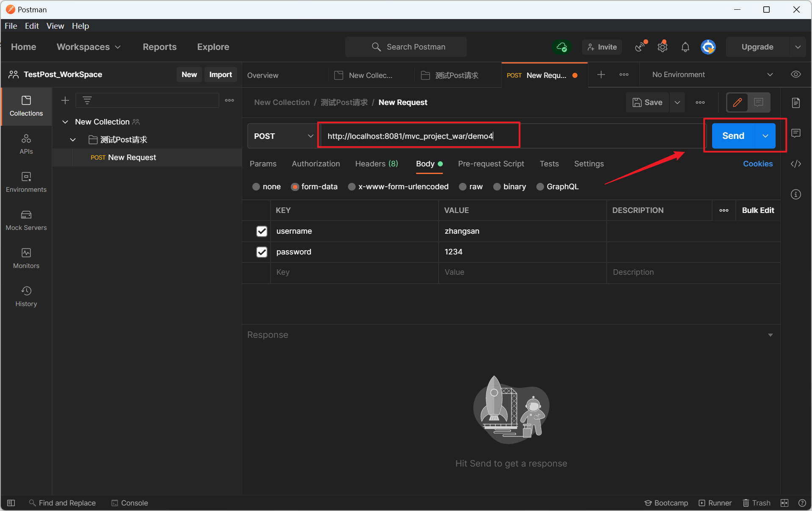The image size is (812, 511).
Task: Switch to the Authorization tab
Action: (316, 164)
